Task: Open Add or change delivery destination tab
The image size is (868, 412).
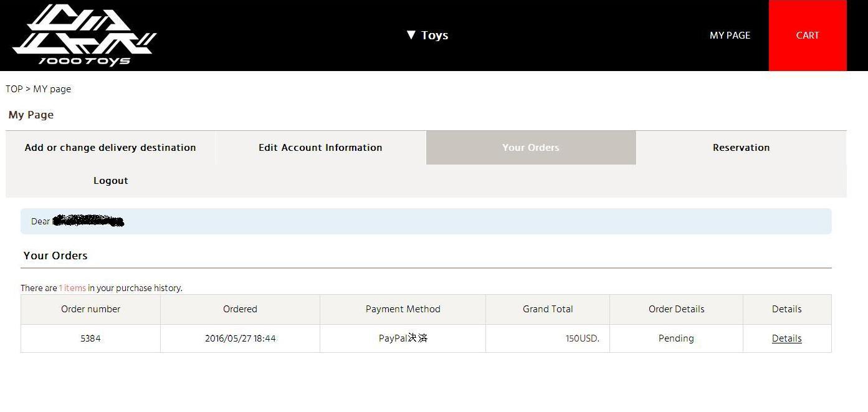Action: [x=110, y=148]
